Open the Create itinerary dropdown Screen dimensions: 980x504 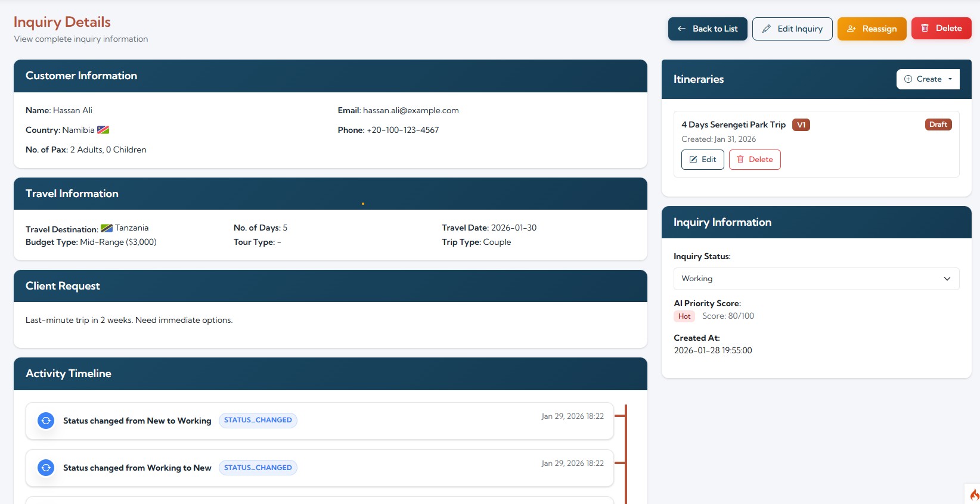928,79
